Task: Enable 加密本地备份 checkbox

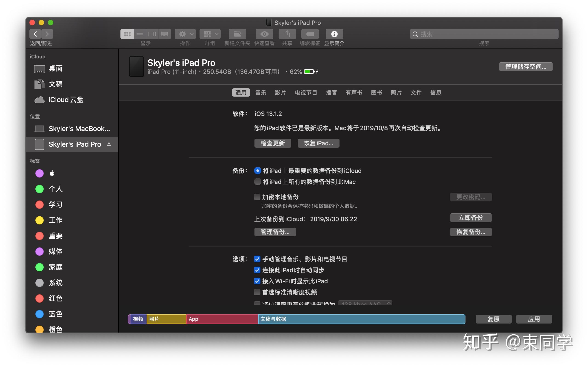Action: tap(257, 197)
